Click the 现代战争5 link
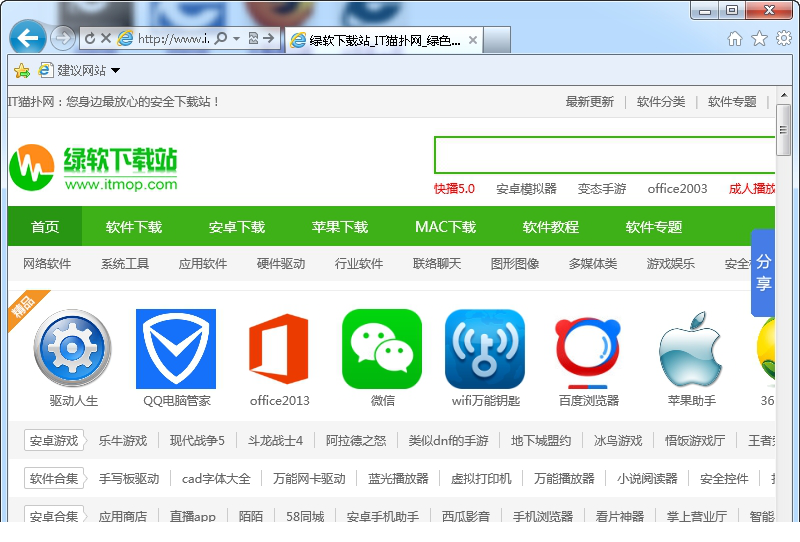Image resolution: width=800 pixels, height=542 pixels. [x=197, y=440]
